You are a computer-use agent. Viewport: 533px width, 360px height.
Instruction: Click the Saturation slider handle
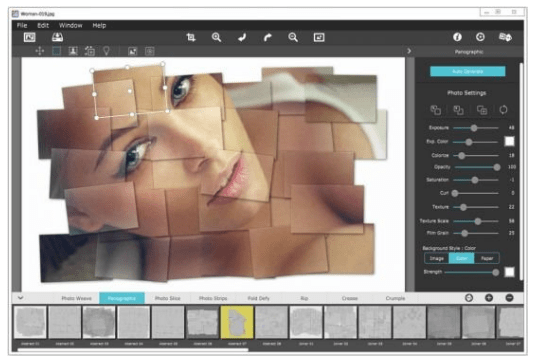coord(475,180)
